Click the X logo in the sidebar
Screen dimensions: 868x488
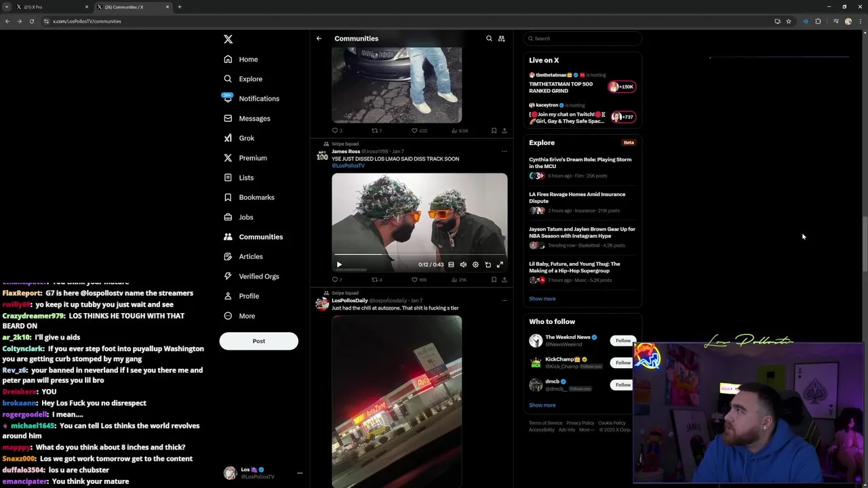point(228,39)
